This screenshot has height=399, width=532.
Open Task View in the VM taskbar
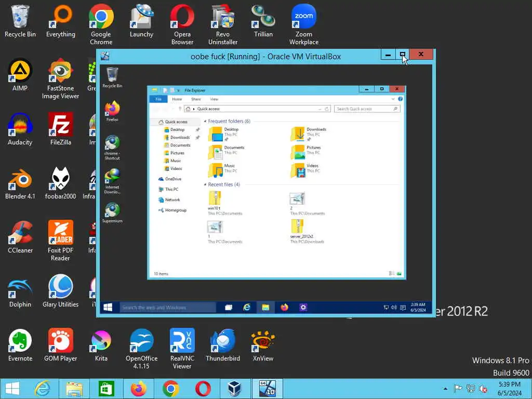(229, 308)
